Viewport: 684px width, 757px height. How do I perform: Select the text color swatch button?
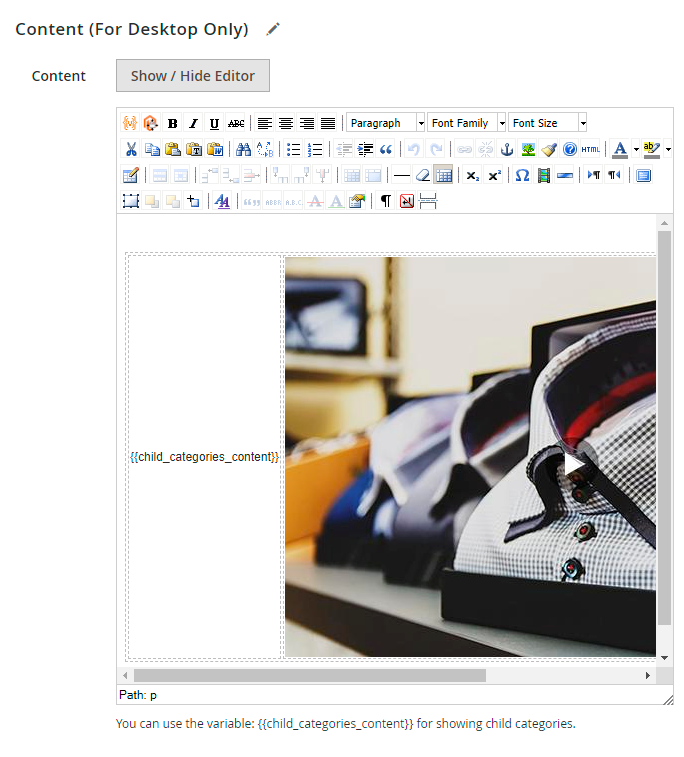620,150
